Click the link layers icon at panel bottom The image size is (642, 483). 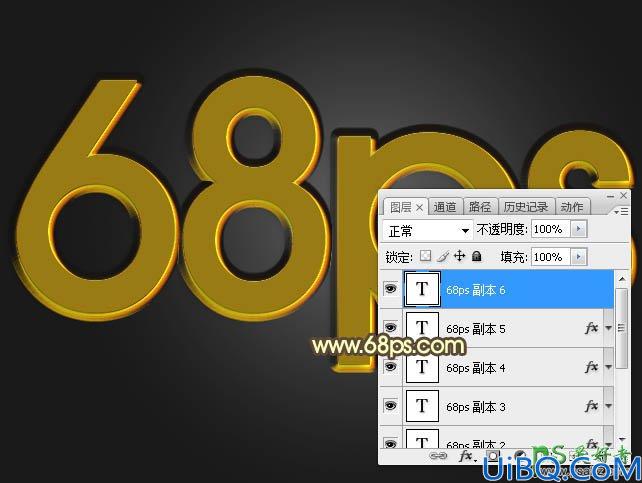click(x=438, y=456)
